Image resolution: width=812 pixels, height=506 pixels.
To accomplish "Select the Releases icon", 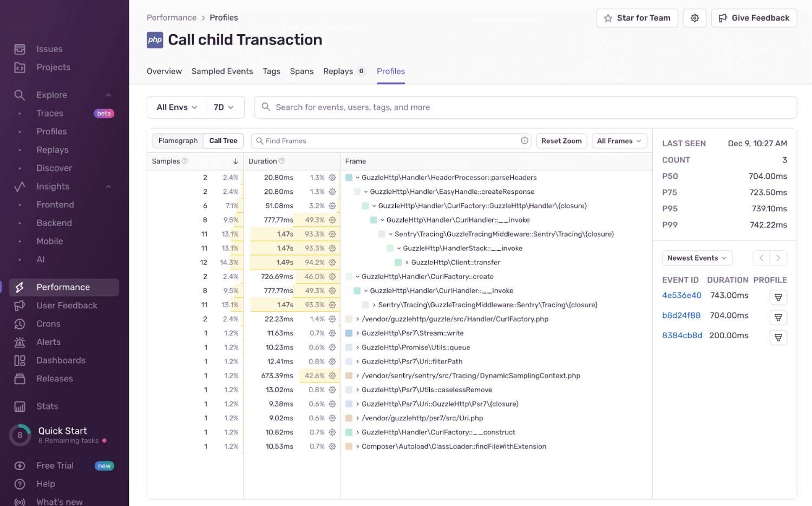I will (x=19, y=379).
